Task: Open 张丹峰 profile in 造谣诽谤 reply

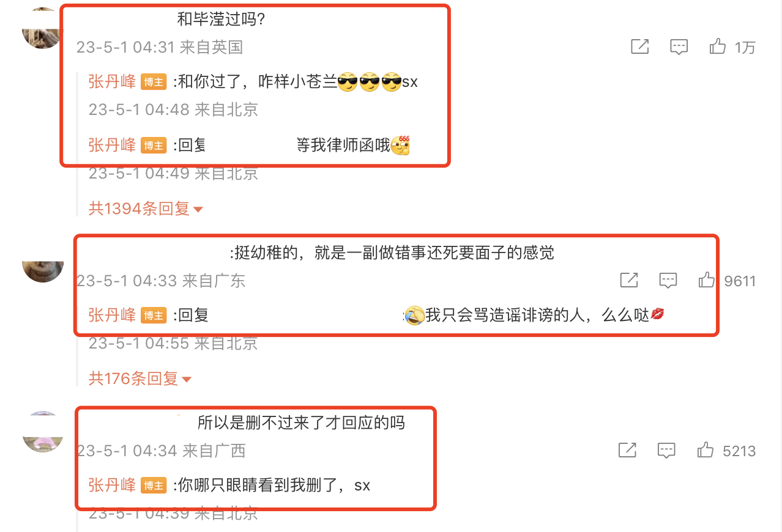Action: 112,315
